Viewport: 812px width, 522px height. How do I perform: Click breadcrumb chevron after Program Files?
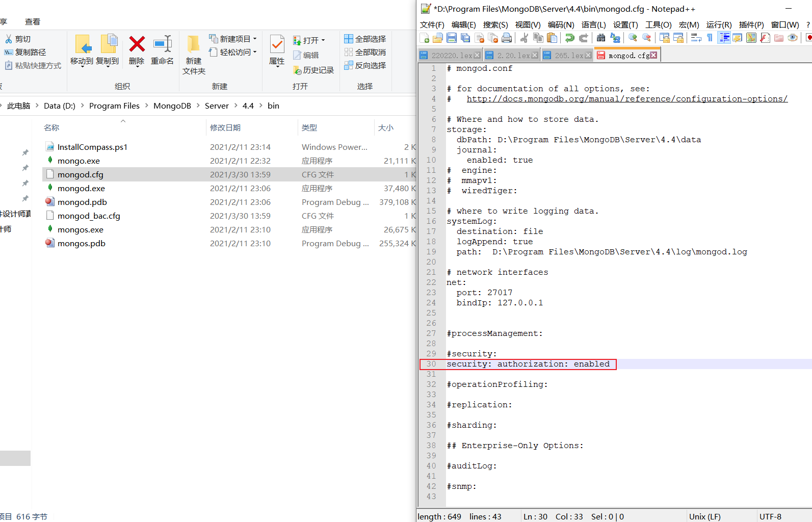click(x=147, y=106)
